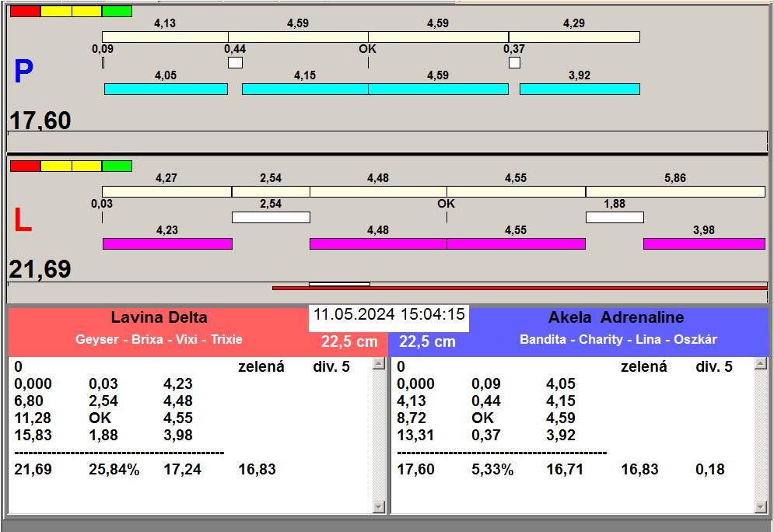Click the blue P lane letter

(23, 71)
